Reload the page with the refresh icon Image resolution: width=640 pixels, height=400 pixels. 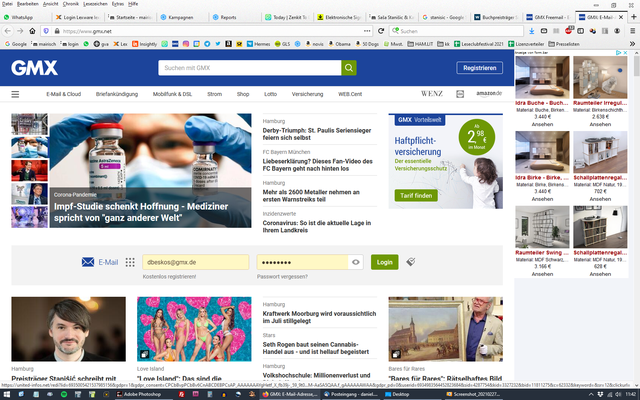[381, 31]
